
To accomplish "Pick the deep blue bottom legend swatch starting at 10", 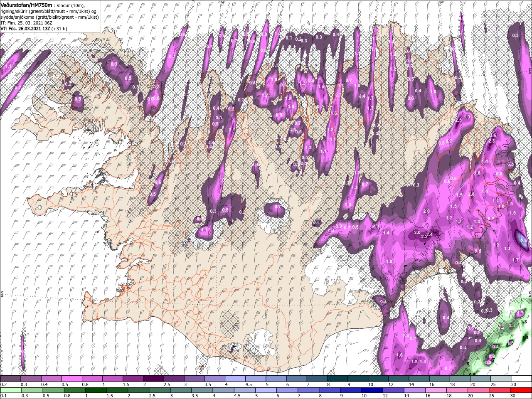I will coord(372,390).
